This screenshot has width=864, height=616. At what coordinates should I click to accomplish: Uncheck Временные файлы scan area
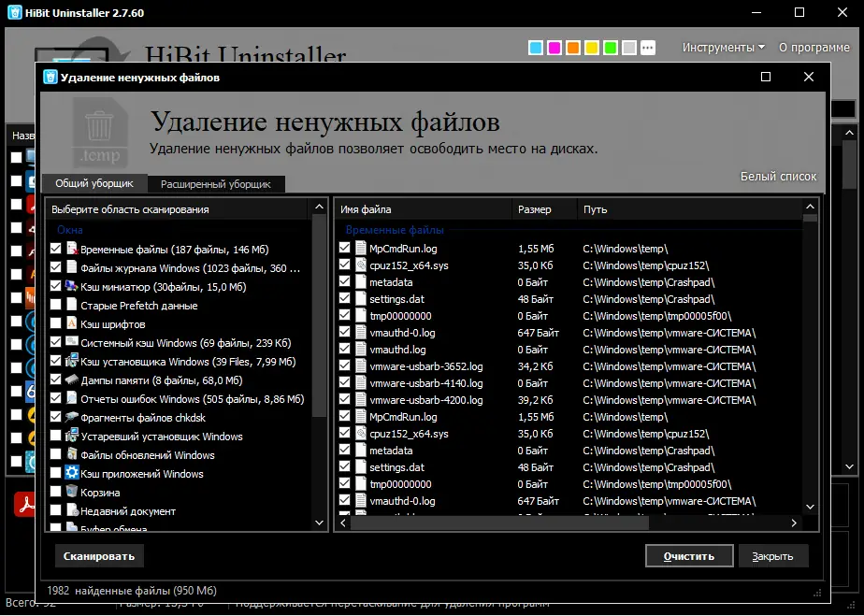coord(56,249)
